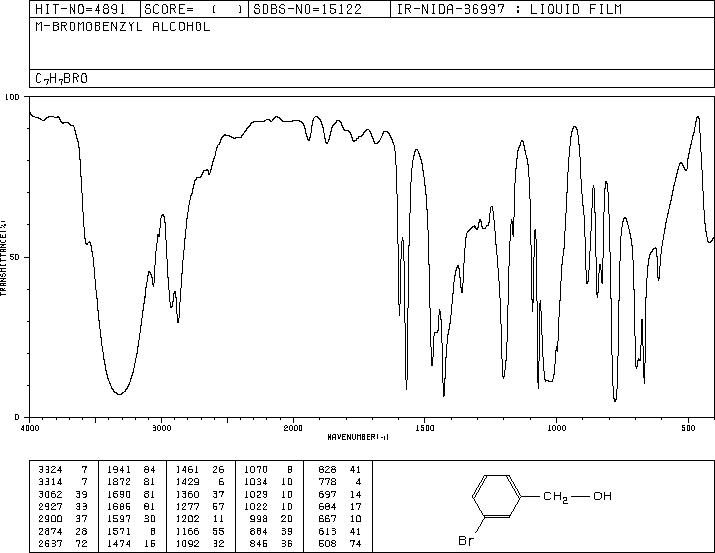Select the IR-NIDA-36997 : LIQUID FILM label

[x=509, y=9]
